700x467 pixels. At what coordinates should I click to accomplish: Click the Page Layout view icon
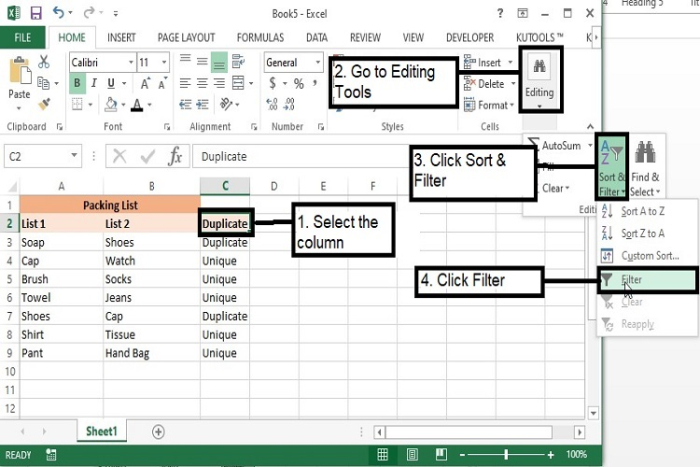pos(412,454)
